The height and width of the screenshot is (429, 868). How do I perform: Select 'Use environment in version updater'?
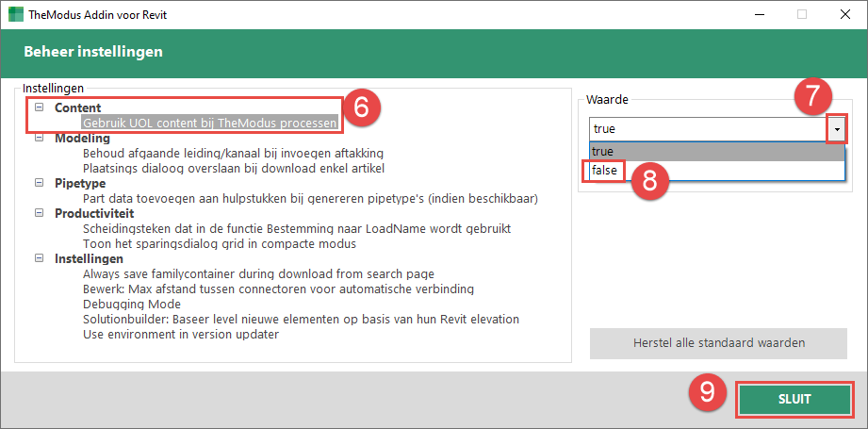pyautogui.click(x=180, y=334)
